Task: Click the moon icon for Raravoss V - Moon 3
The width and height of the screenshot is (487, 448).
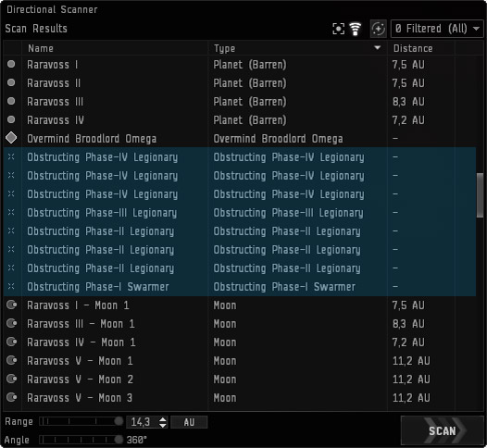Action: pos(12,397)
